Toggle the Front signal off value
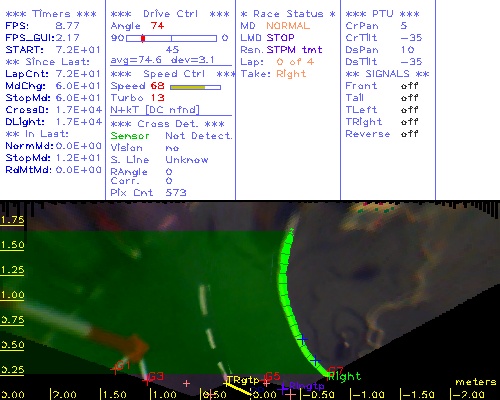Viewport: 500px width, 400px height. 409,86
